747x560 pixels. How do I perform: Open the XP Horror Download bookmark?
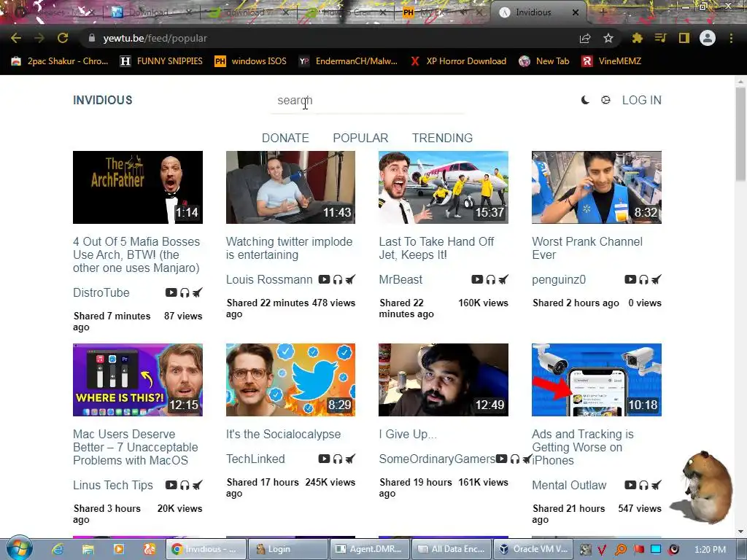(x=458, y=61)
